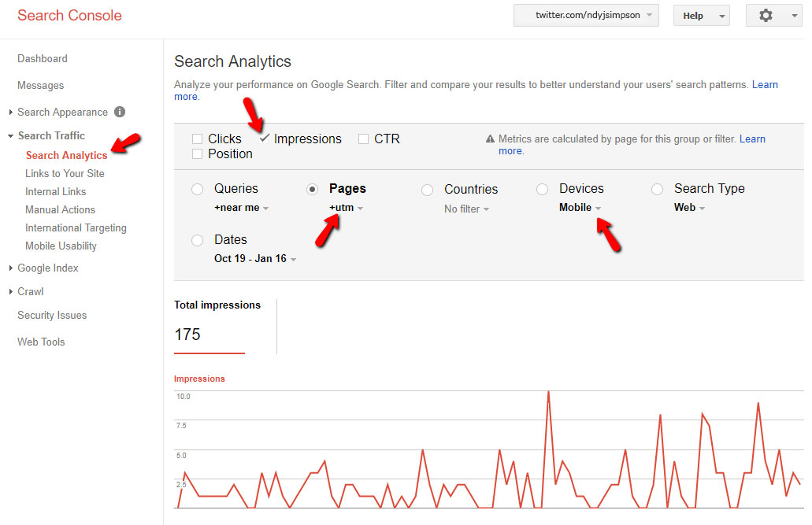Expand the Search Appearance section
The image size is (812, 525).
11,112
